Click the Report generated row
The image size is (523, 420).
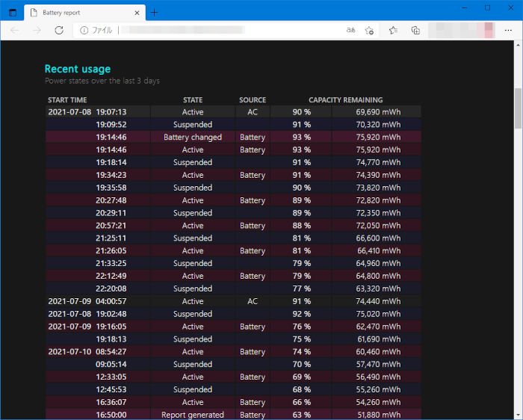click(x=193, y=415)
